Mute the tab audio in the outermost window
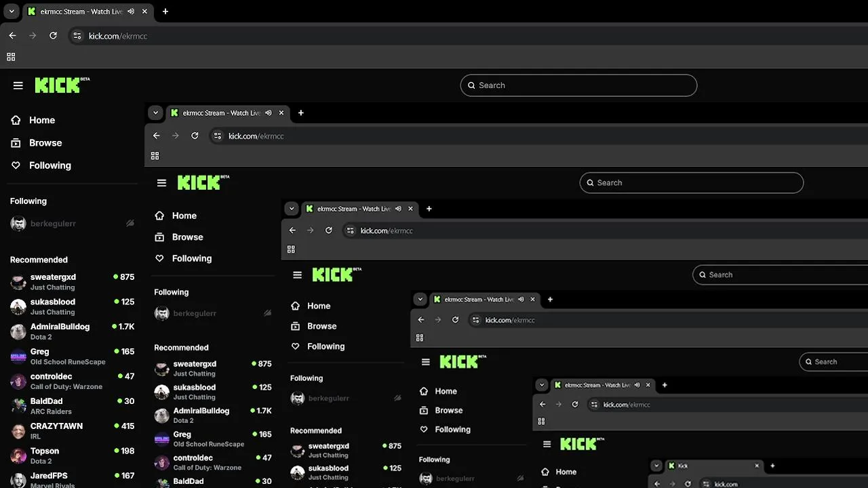 point(131,12)
